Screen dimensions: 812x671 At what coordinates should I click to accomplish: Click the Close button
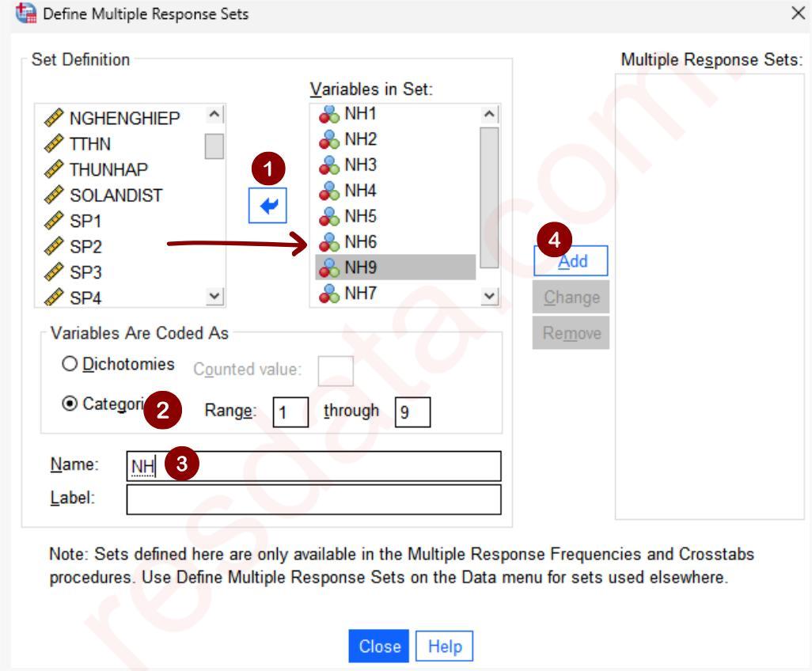click(379, 646)
